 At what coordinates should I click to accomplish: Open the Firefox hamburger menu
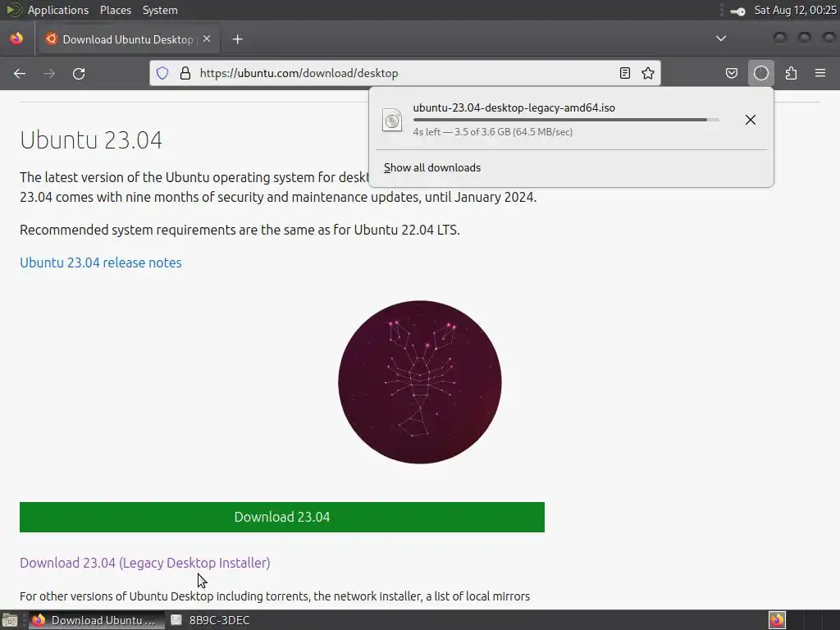[820, 73]
